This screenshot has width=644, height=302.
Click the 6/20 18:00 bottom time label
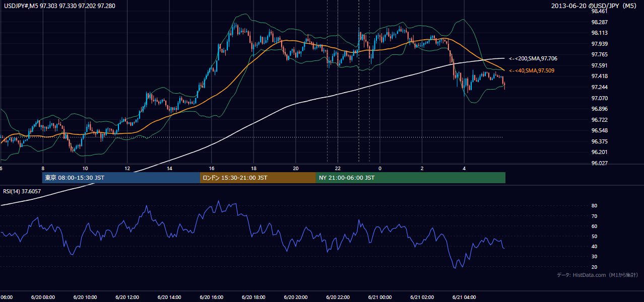(253, 297)
